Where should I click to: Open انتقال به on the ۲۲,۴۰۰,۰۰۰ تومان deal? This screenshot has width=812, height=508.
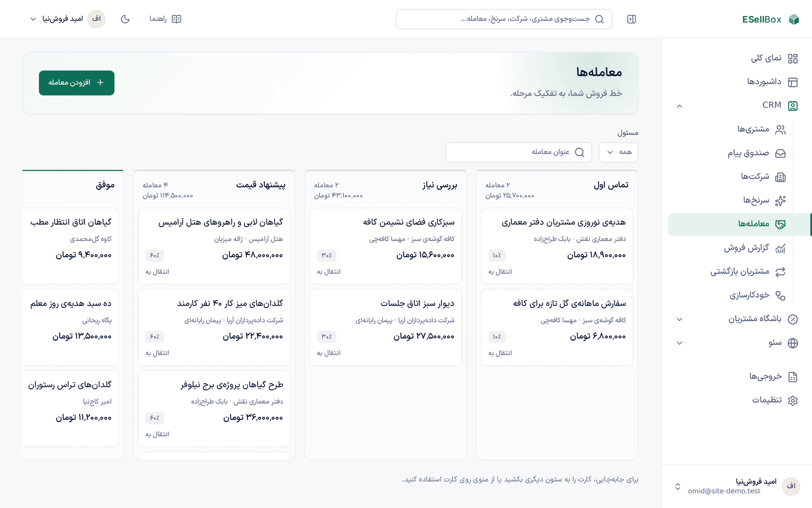[x=157, y=353]
